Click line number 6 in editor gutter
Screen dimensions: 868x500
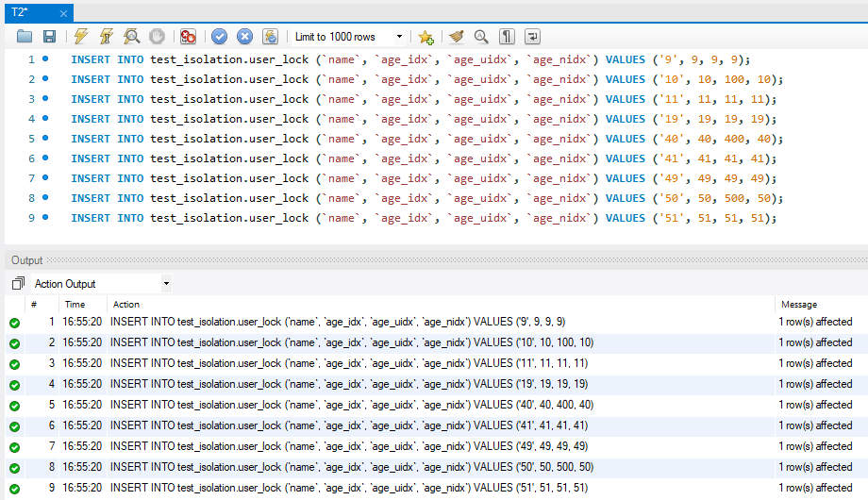pyautogui.click(x=31, y=158)
